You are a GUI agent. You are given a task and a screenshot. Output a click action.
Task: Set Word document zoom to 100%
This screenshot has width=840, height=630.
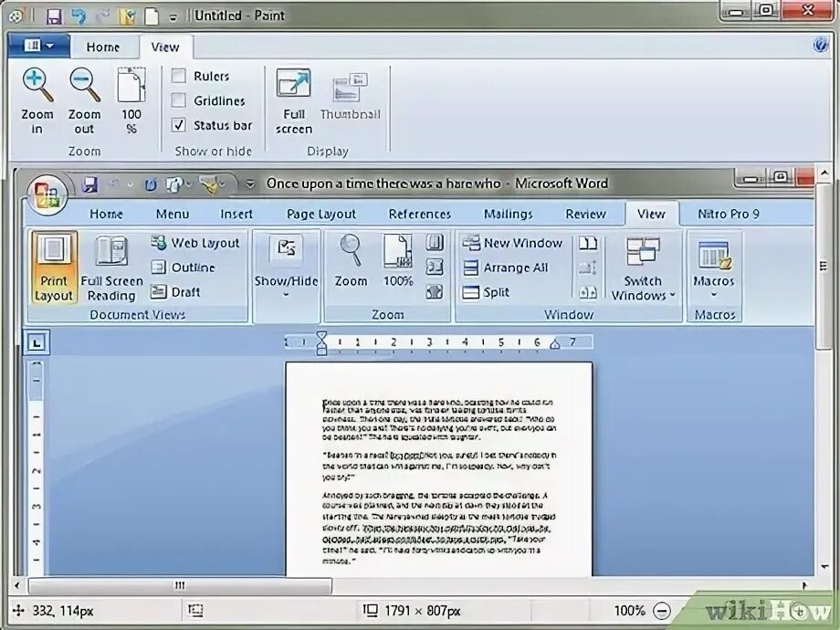coord(398,261)
